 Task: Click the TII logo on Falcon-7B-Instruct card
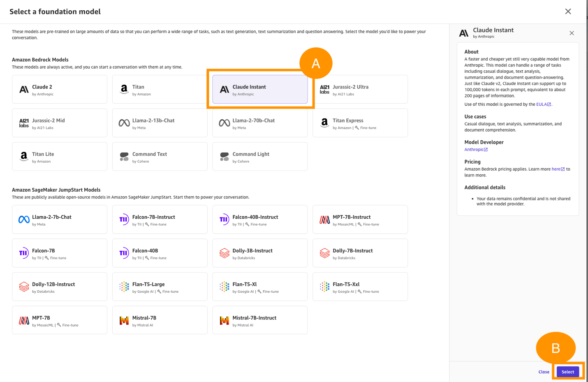coord(124,220)
